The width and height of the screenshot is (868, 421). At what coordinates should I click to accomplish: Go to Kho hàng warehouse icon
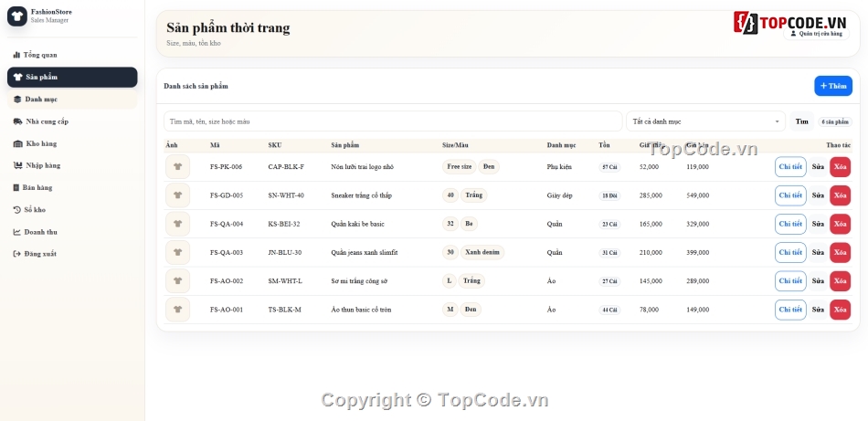point(17,143)
